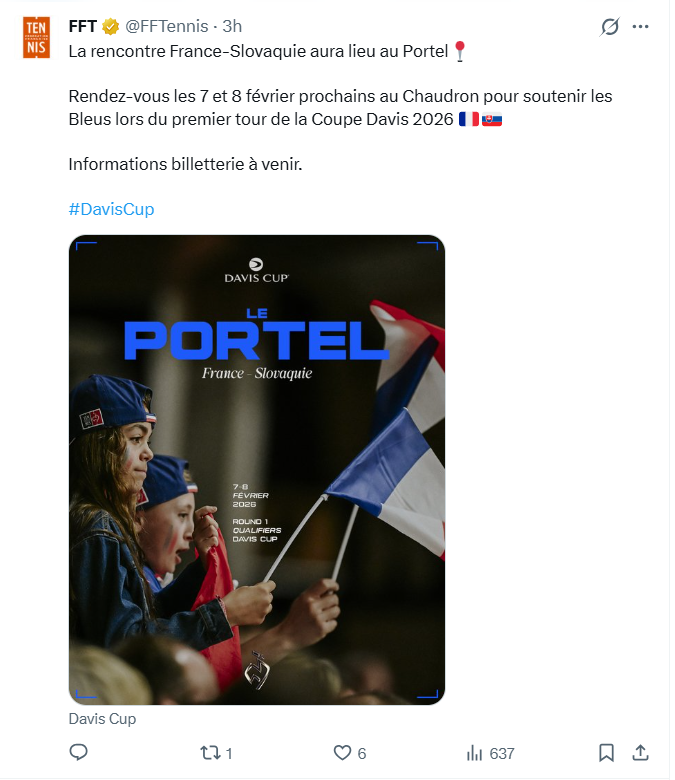Click the @FFTennis handle
This screenshot has height=780, width=675.
tap(168, 26)
